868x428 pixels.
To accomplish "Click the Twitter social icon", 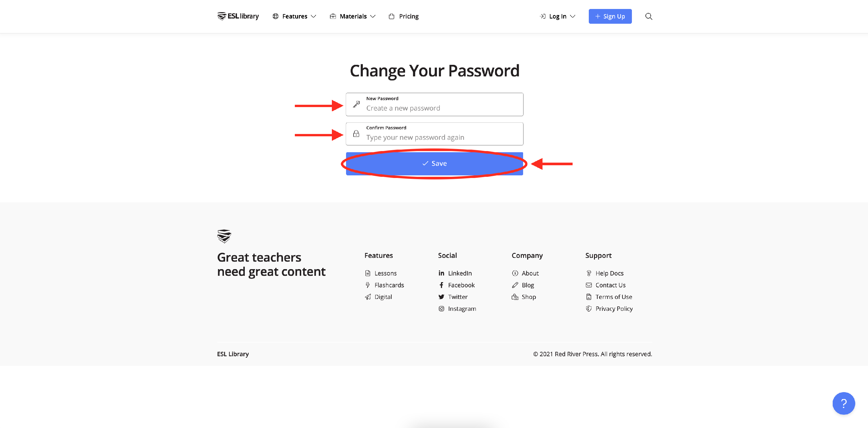I will pos(441,297).
